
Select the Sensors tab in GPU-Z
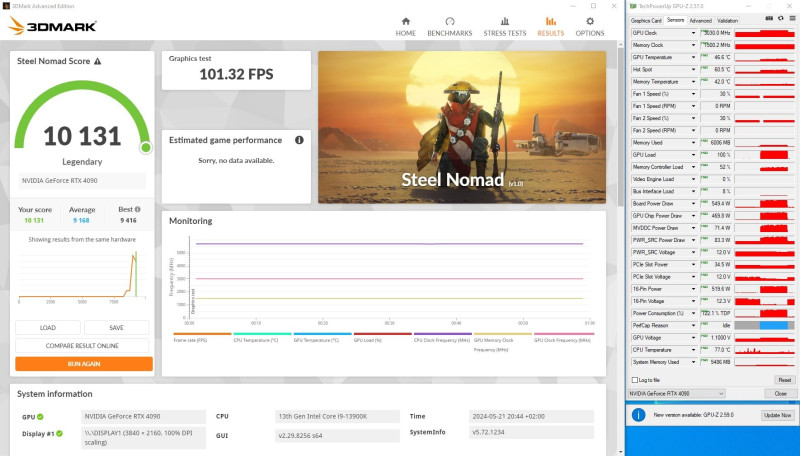(675, 20)
